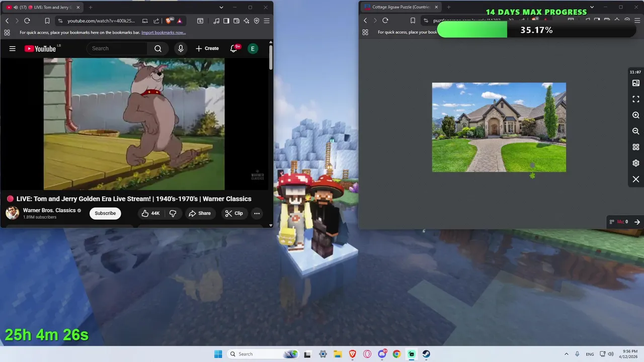Click the YouTube logo to go home

point(40,48)
